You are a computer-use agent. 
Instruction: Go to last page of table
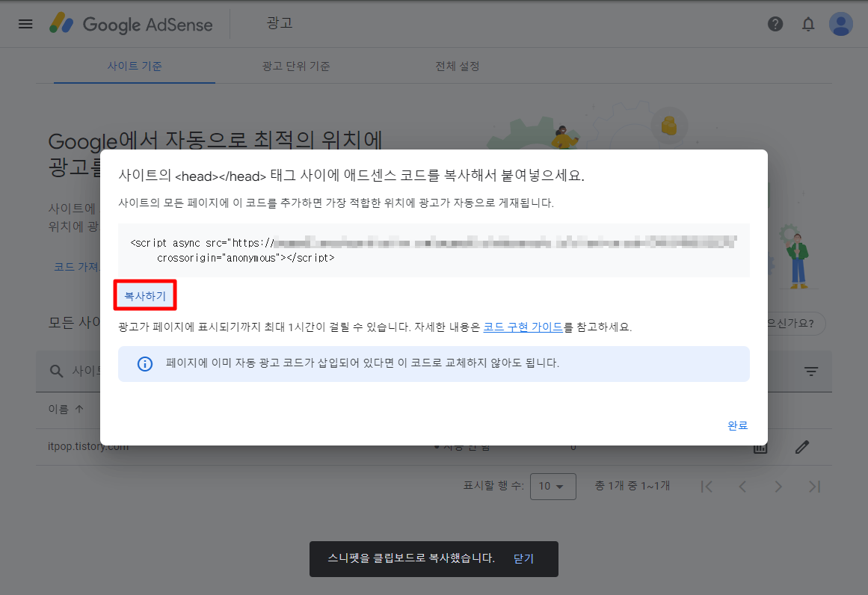[x=814, y=487]
